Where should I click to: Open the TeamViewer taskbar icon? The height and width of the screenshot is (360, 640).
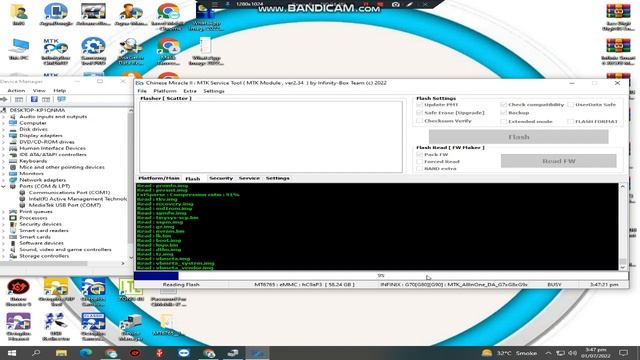pos(184,353)
